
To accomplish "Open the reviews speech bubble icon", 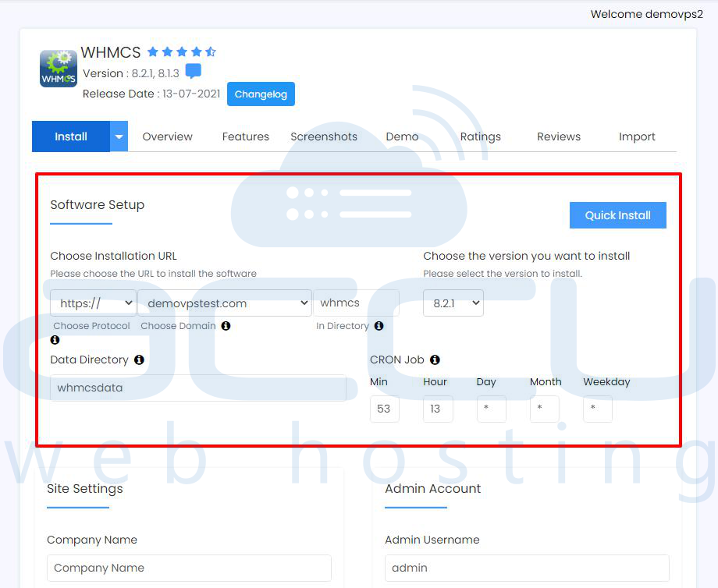I will 194,72.
